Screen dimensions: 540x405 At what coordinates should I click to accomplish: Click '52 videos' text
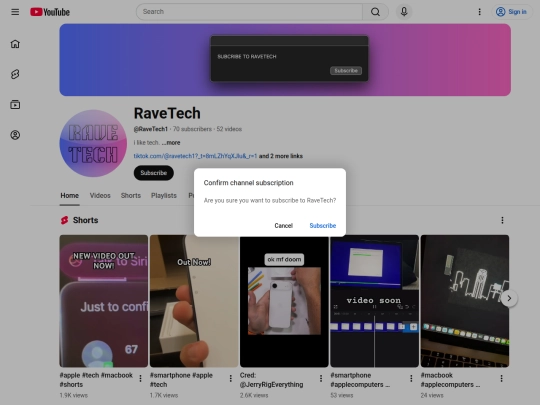(229, 129)
